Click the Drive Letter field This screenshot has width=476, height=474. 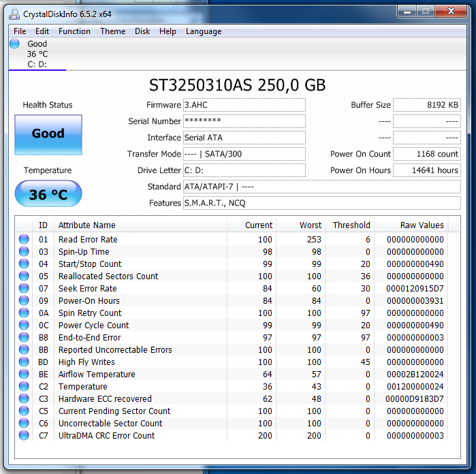click(x=244, y=170)
